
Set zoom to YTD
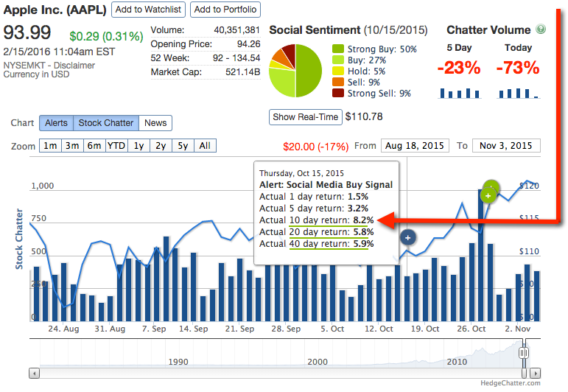tap(116, 146)
